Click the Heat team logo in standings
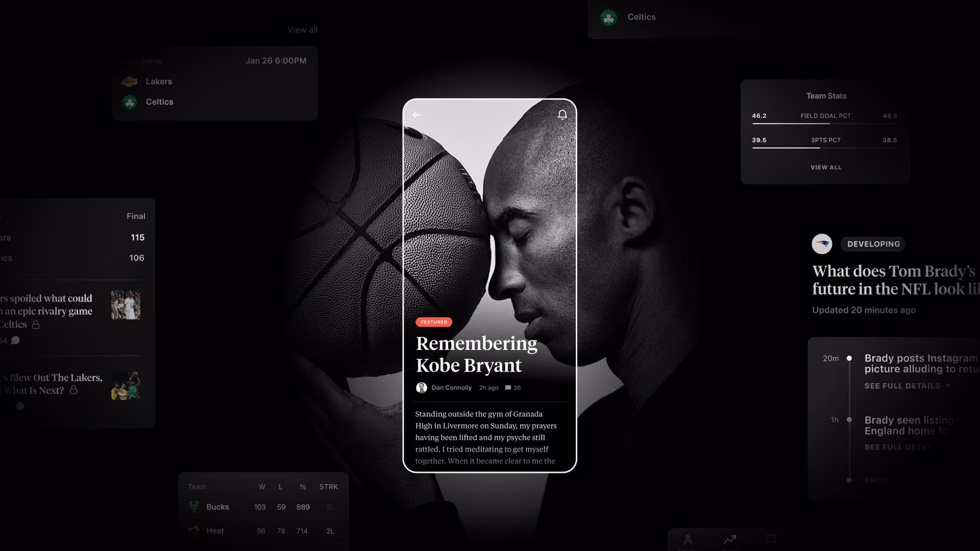980x551 pixels. point(194,530)
